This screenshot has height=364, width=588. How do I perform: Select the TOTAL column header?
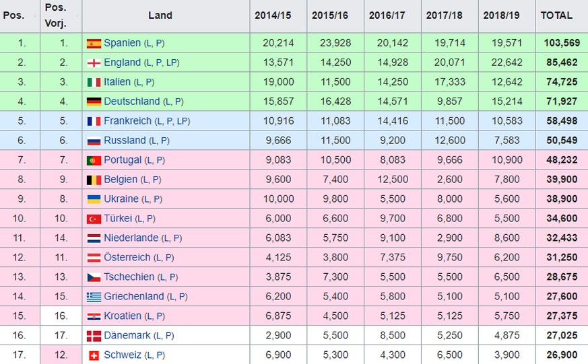(556, 15)
